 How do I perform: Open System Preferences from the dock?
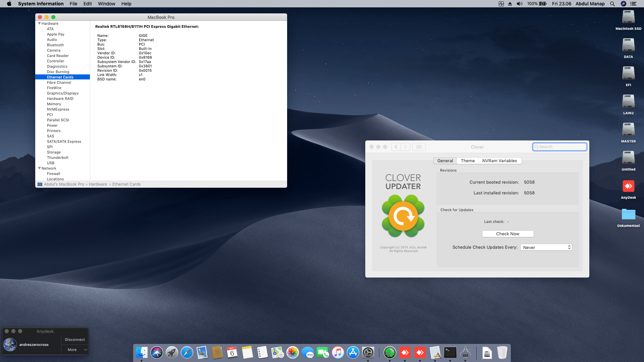(368, 353)
